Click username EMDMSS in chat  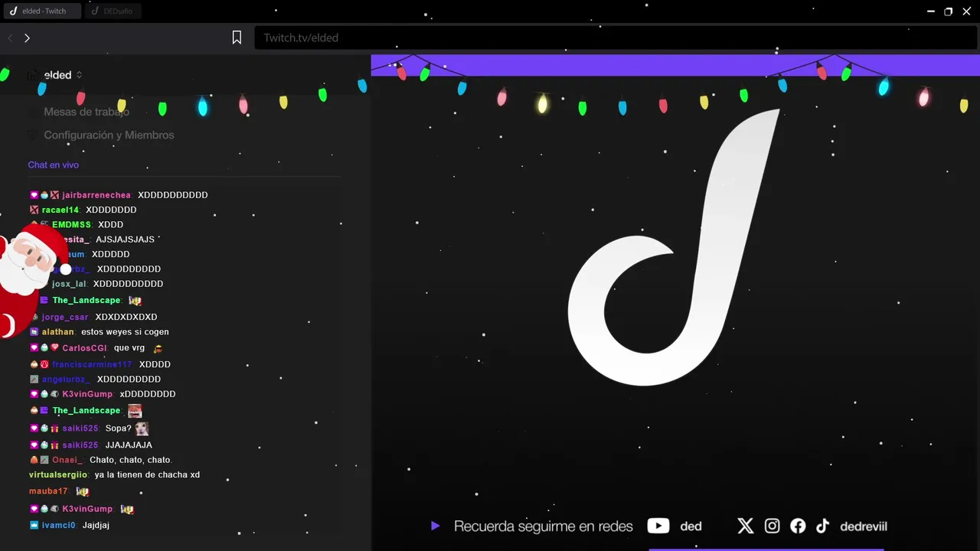click(71, 224)
